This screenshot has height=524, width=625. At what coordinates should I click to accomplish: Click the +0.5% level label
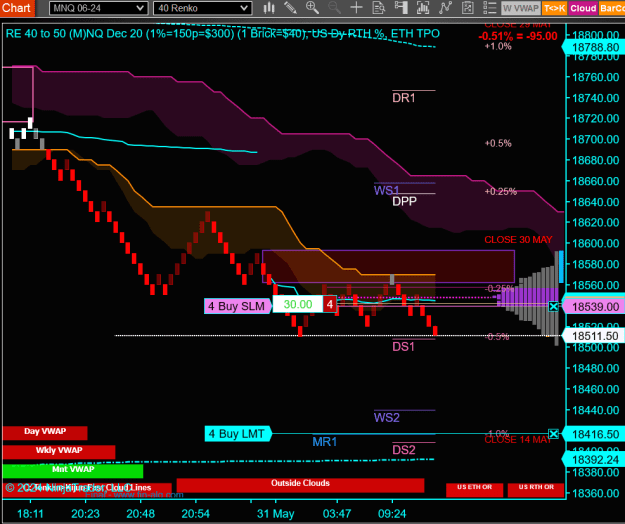(498, 143)
